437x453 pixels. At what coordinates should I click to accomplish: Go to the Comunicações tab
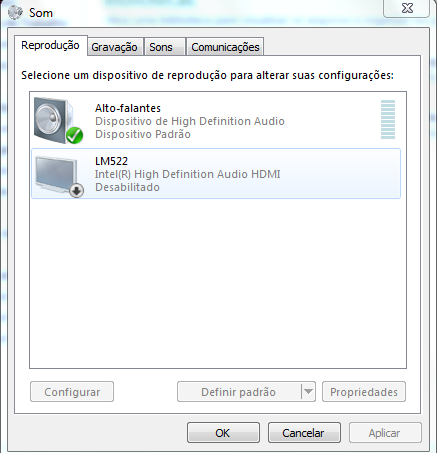pos(225,47)
